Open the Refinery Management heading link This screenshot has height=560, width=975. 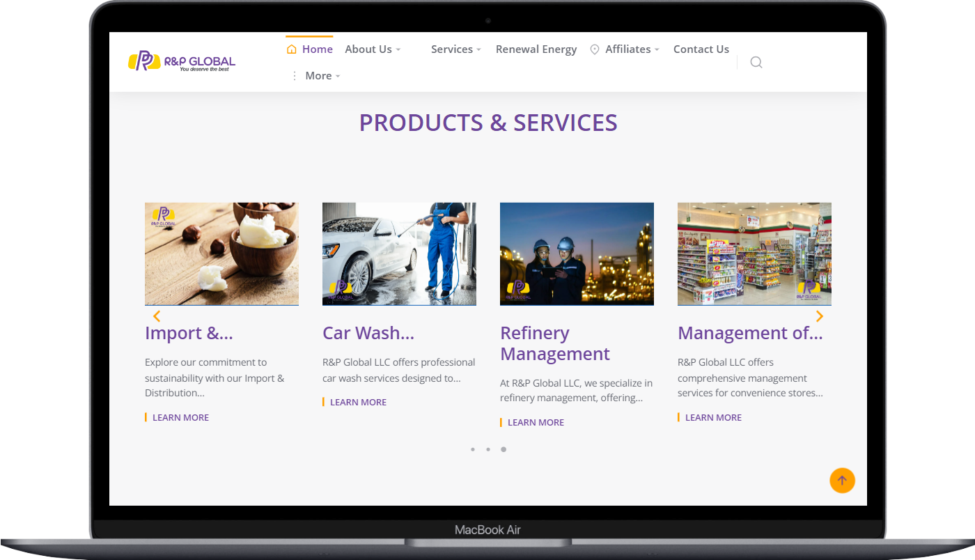point(554,343)
